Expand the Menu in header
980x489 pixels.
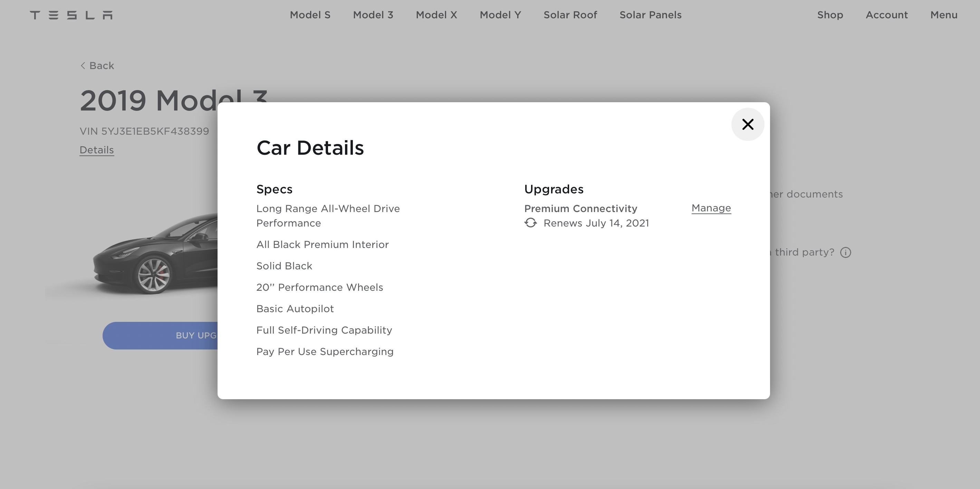[943, 15]
